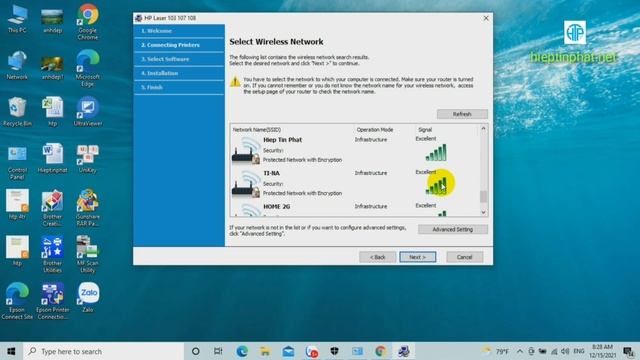Show hidden system tray icons
The height and width of the screenshot is (360, 640).
pyautogui.click(x=520, y=351)
